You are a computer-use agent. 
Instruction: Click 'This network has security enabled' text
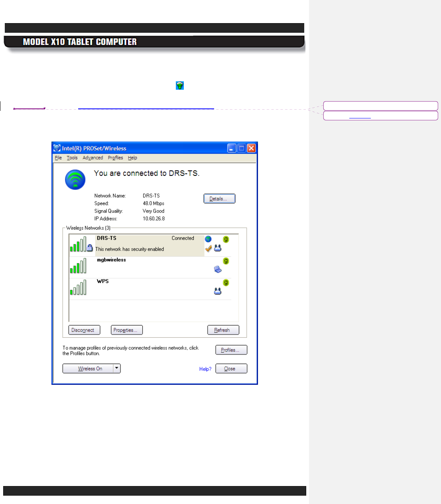coord(130,249)
